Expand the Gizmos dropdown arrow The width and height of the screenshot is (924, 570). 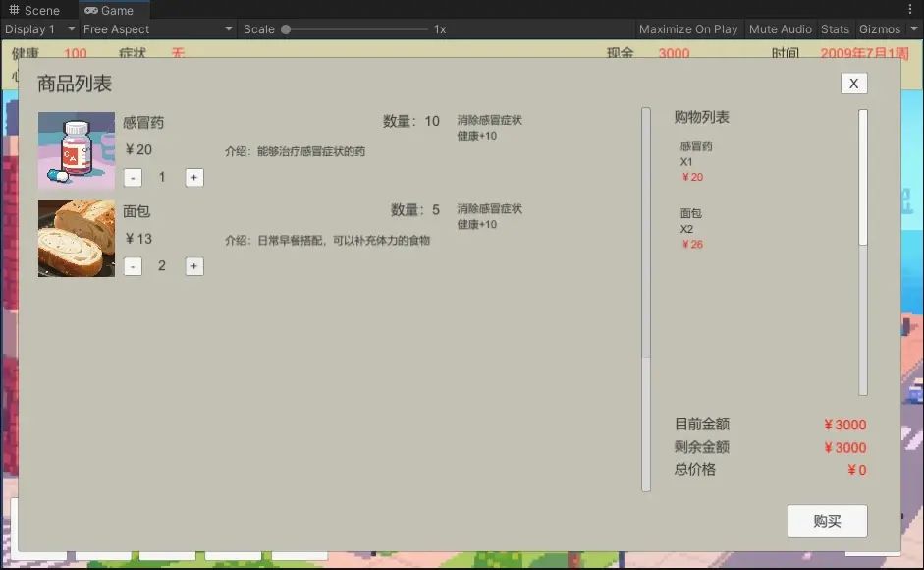coord(914,28)
